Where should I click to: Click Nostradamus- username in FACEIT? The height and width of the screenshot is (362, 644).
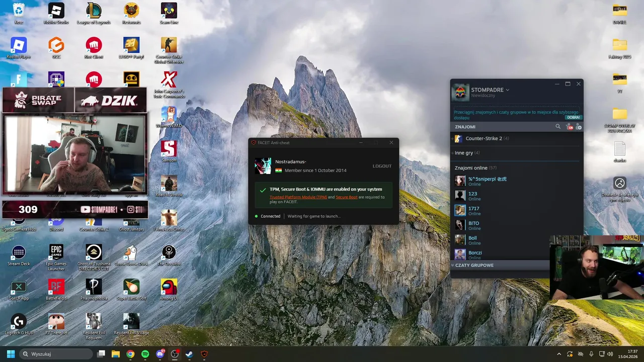coord(291,162)
